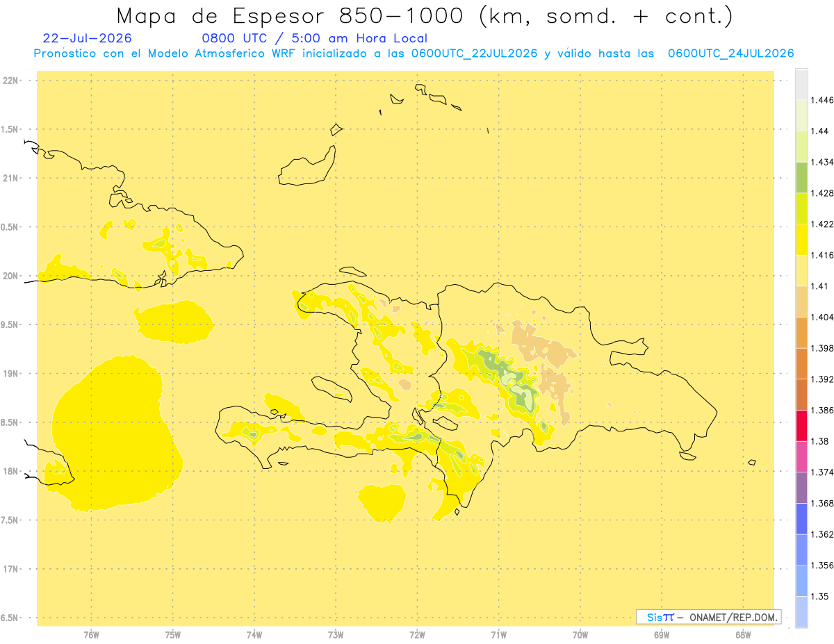Click the colorbar label "1.368"
Screen dimensions: 834x644
(x=821, y=503)
